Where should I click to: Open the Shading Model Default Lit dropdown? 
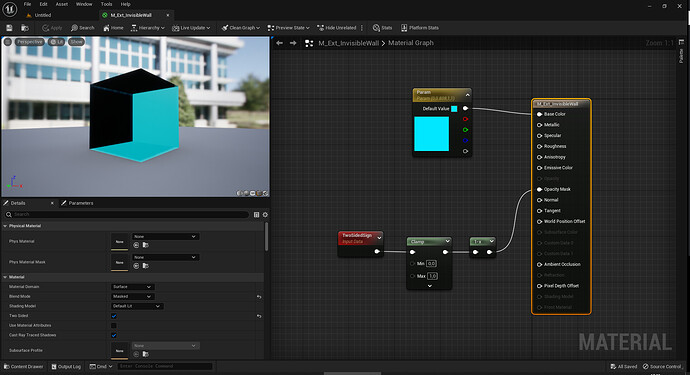pyautogui.click(x=137, y=306)
